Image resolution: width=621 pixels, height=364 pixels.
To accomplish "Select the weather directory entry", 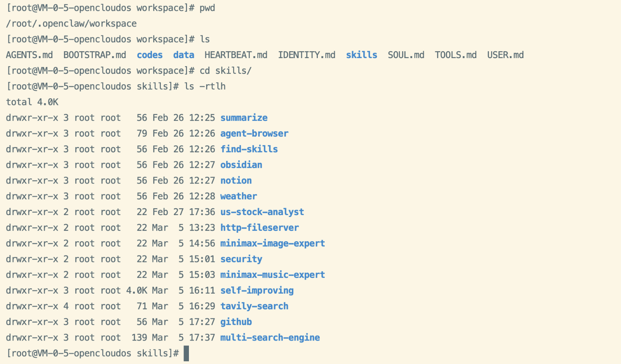I will point(239,196).
